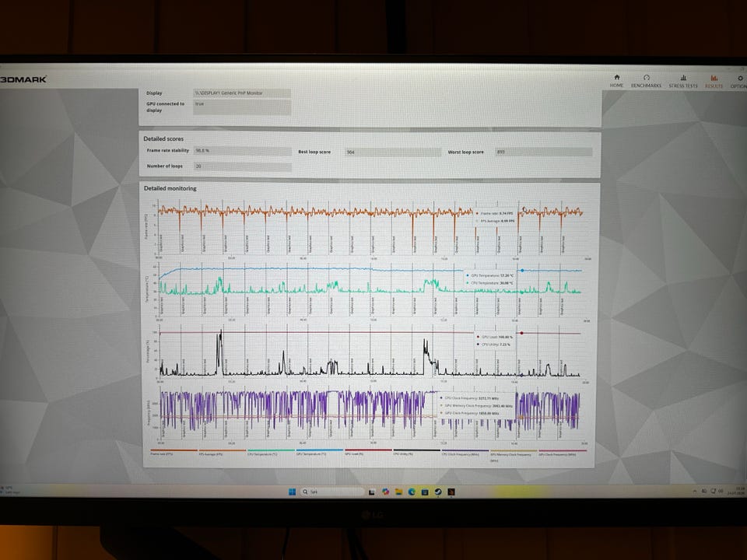The image size is (747, 560).
Task: Open the Options gear
Action: [x=739, y=81]
